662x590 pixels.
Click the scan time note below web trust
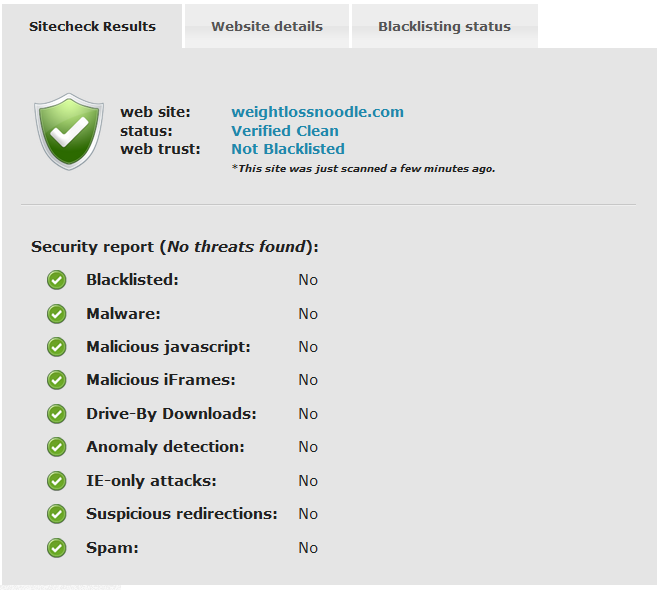point(362,168)
